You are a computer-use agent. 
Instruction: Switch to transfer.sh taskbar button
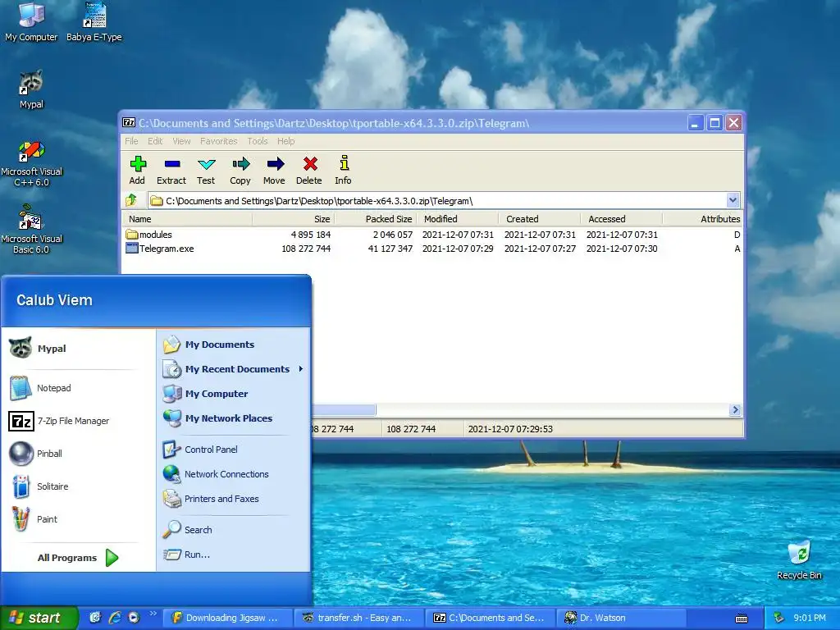[x=359, y=618]
